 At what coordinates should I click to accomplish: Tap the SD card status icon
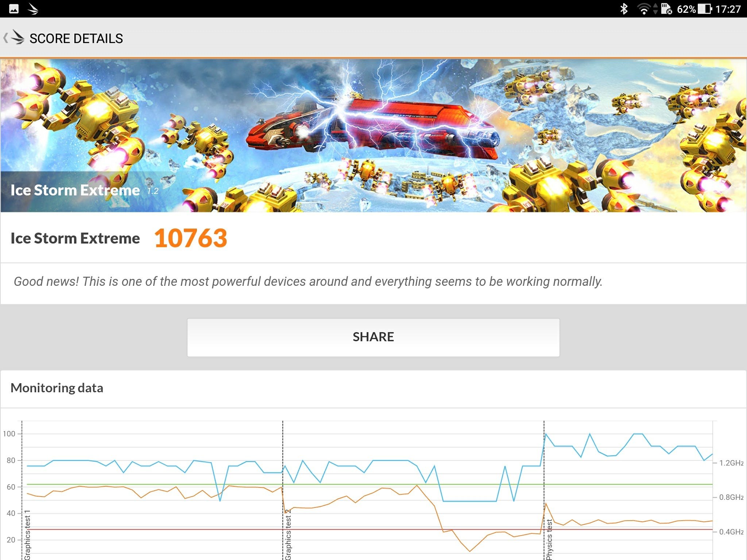(666, 9)
